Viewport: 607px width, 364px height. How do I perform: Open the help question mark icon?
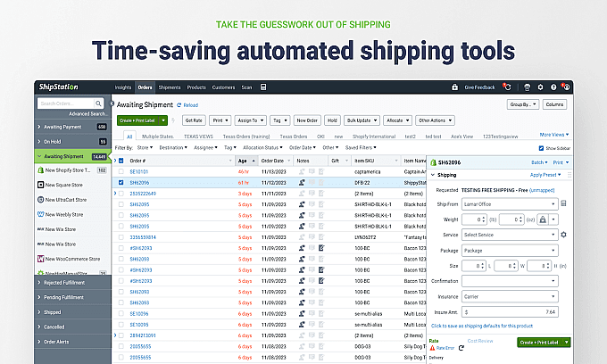point(553,87)
